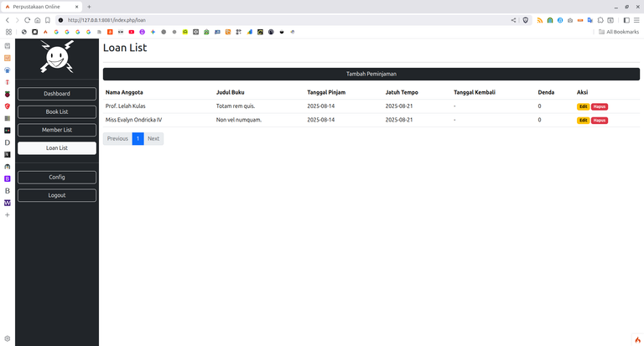
Task: Go back using the browser back arrow
Action: pyautogui.click(x=8, y=20)
